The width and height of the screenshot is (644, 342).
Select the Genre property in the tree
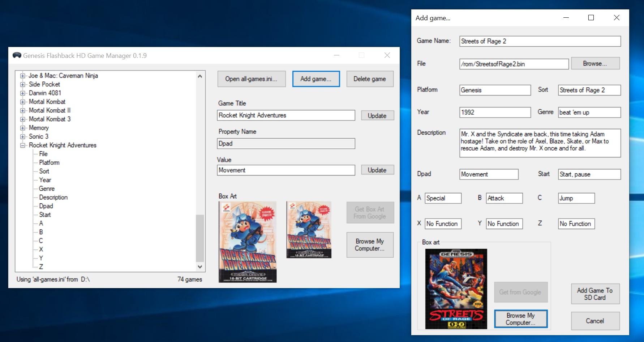(47, 189)
